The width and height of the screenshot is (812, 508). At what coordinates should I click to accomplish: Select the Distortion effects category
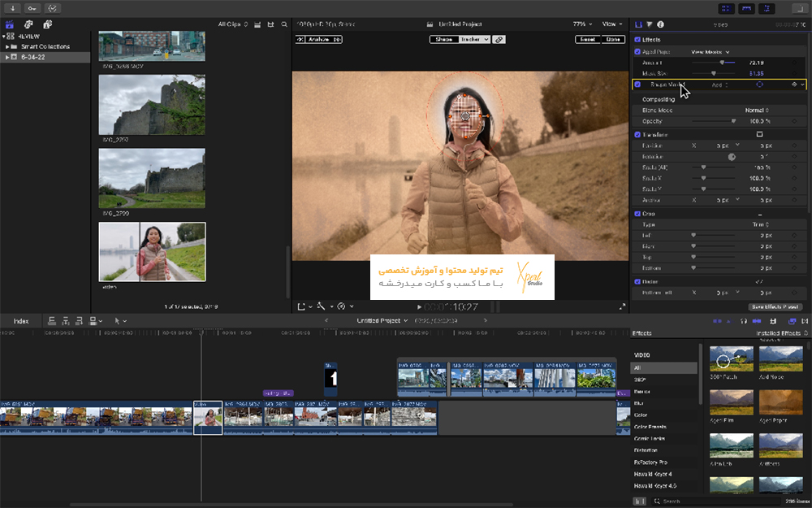pyautogui.click(x=646, y=450)
